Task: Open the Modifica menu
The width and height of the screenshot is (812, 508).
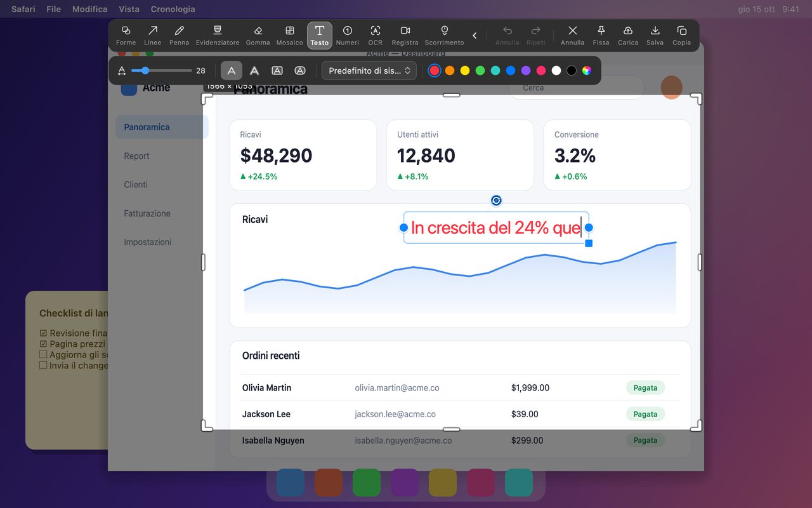Action: pyautogui.click(x=90, y=9)
